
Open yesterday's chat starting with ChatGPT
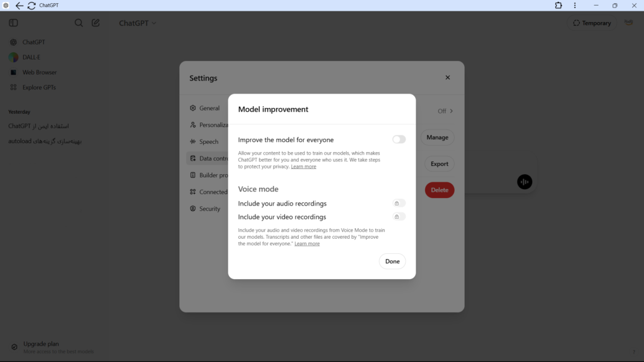[x=38, y=126]
